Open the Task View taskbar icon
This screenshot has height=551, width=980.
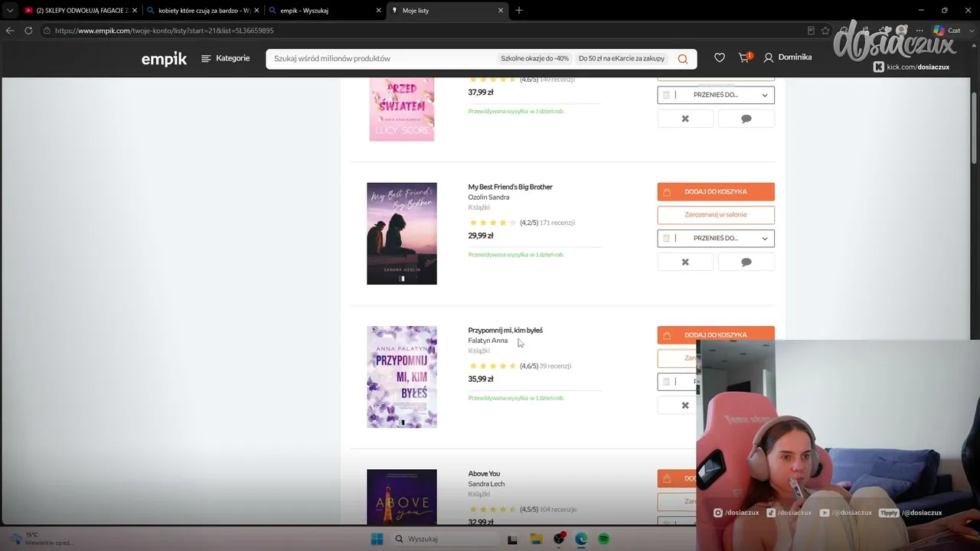512,539
